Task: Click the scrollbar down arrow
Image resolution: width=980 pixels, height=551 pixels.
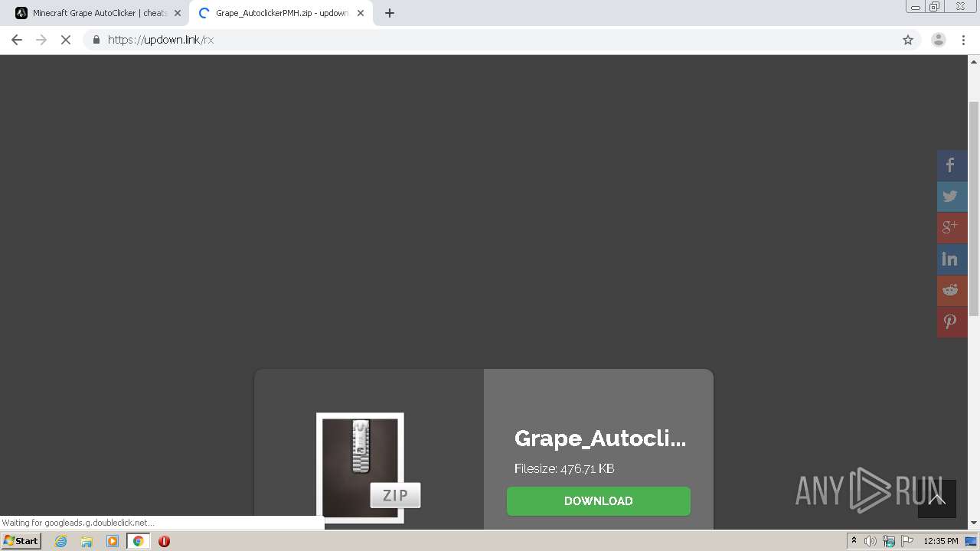Action: [x=974, y=523]
